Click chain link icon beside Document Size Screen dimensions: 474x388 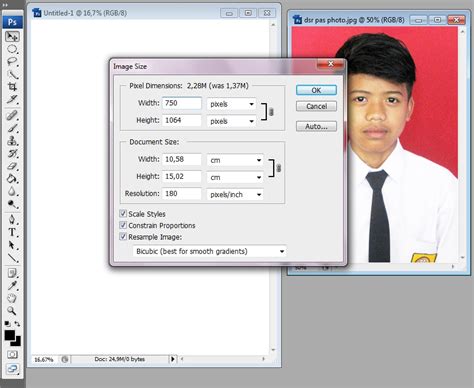point(279,168)
